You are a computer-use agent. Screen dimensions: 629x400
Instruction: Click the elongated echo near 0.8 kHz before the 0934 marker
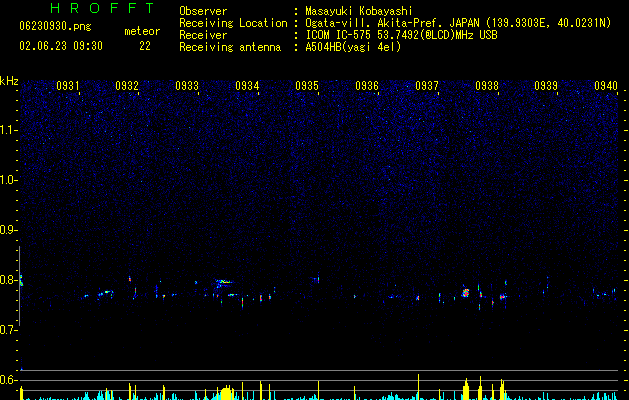224,282
